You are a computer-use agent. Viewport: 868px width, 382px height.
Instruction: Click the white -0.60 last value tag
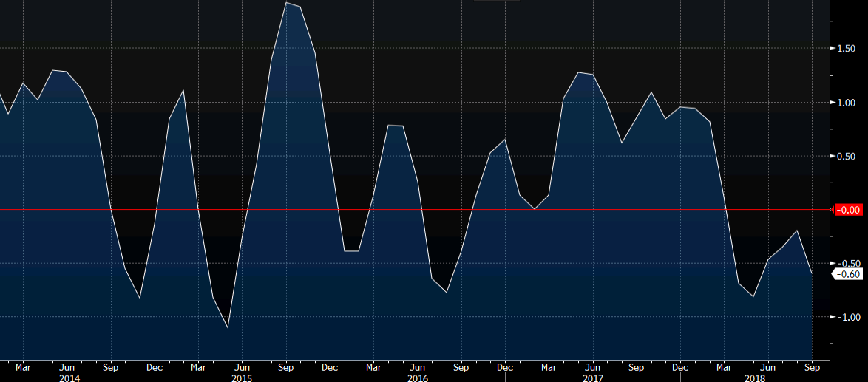click(847, 274)
